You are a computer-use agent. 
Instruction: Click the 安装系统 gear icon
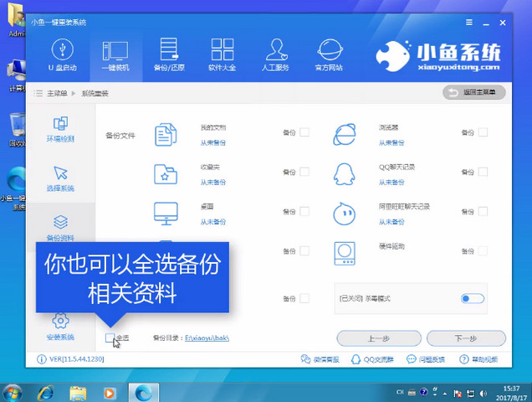pyautogui.click(x=60, y=322)
